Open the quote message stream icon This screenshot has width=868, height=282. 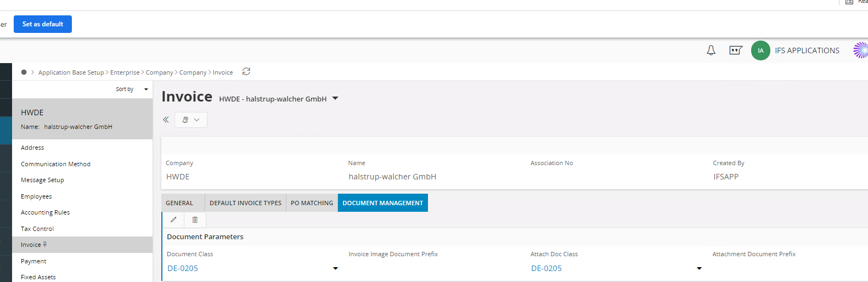(x=736, y=50)
